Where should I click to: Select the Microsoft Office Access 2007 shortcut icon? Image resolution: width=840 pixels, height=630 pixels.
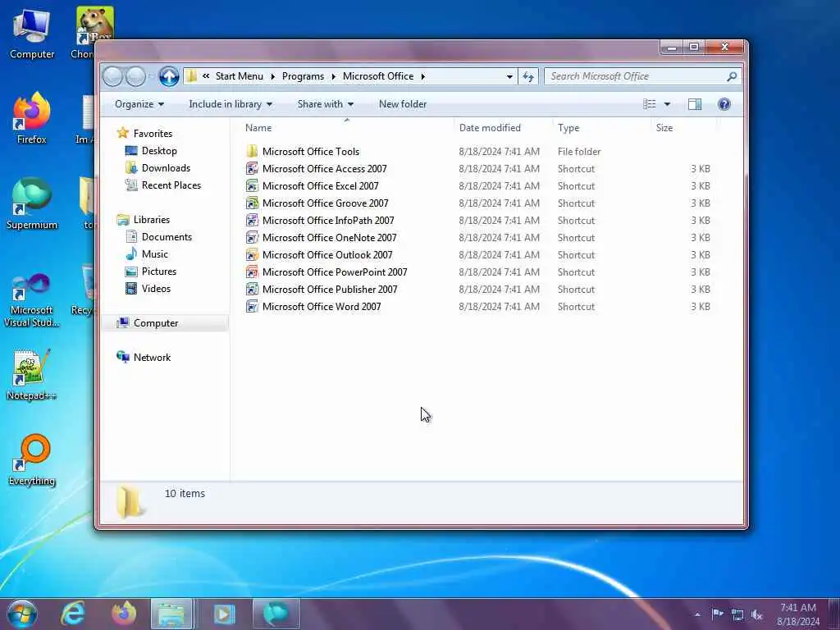click(252, 169)
